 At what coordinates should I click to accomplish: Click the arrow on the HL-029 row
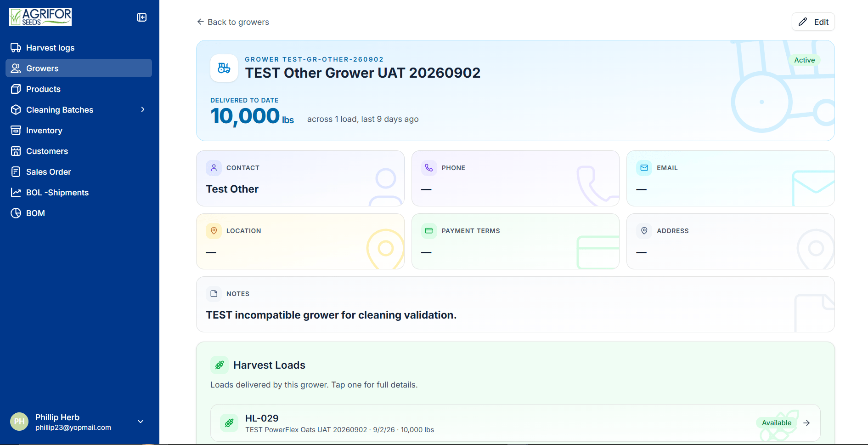pyautogui.click(x=806, y=423)
